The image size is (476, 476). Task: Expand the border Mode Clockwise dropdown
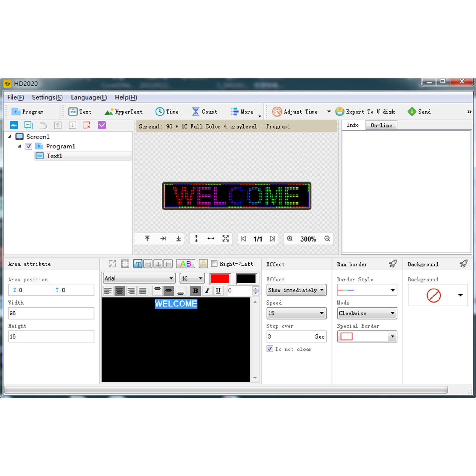367,313
